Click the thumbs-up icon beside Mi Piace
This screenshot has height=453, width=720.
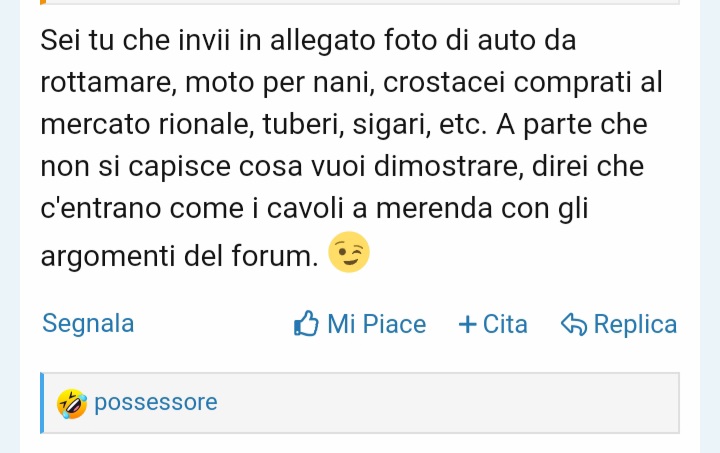pyautogui.click(x=306, y=324)
